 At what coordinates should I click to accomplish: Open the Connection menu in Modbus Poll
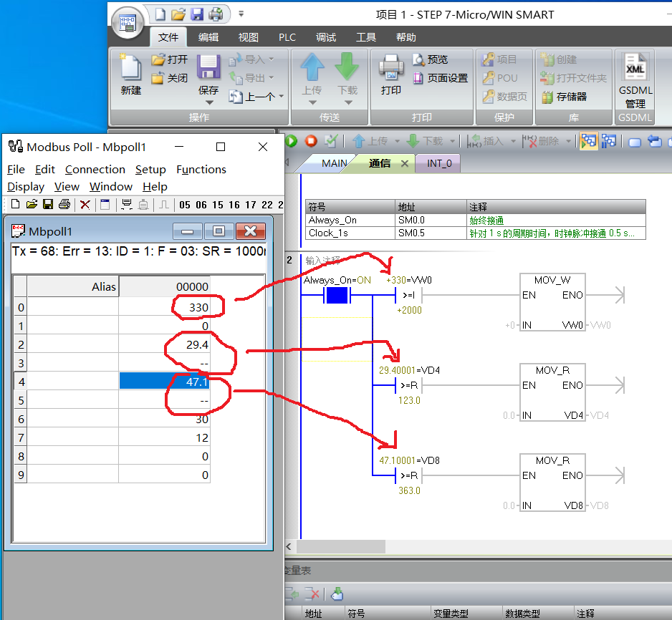point(95,169)
